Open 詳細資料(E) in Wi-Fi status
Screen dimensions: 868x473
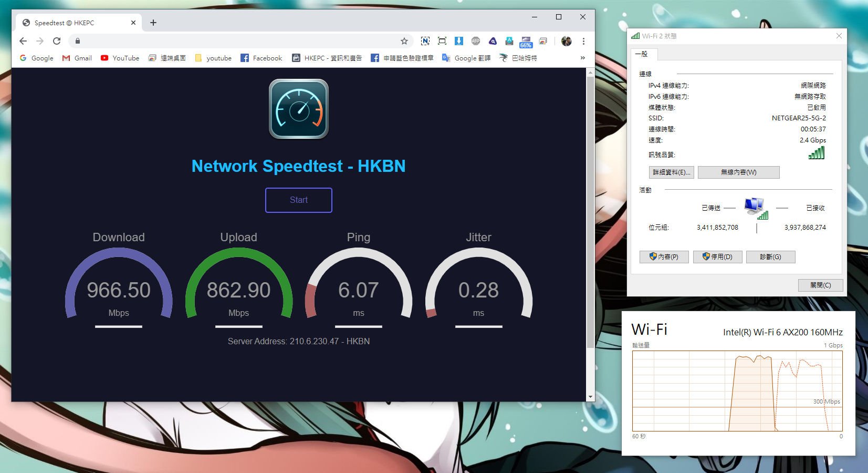click(672, 172)
